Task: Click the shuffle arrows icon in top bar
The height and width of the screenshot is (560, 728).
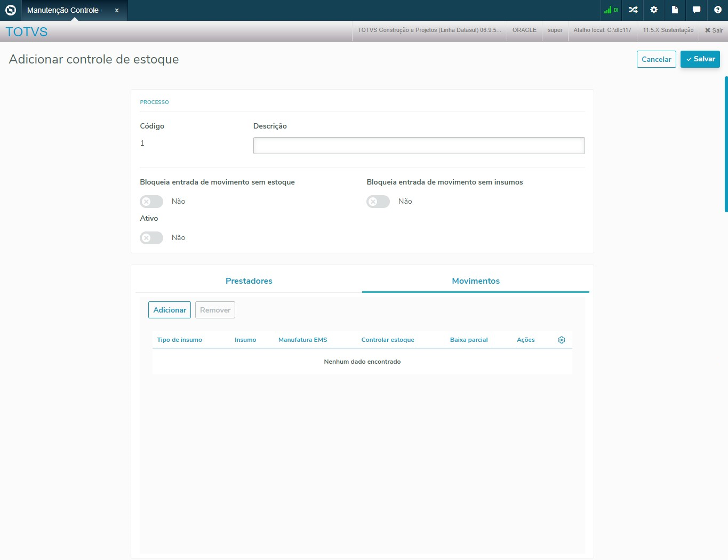Action: (x=633, y=10)
